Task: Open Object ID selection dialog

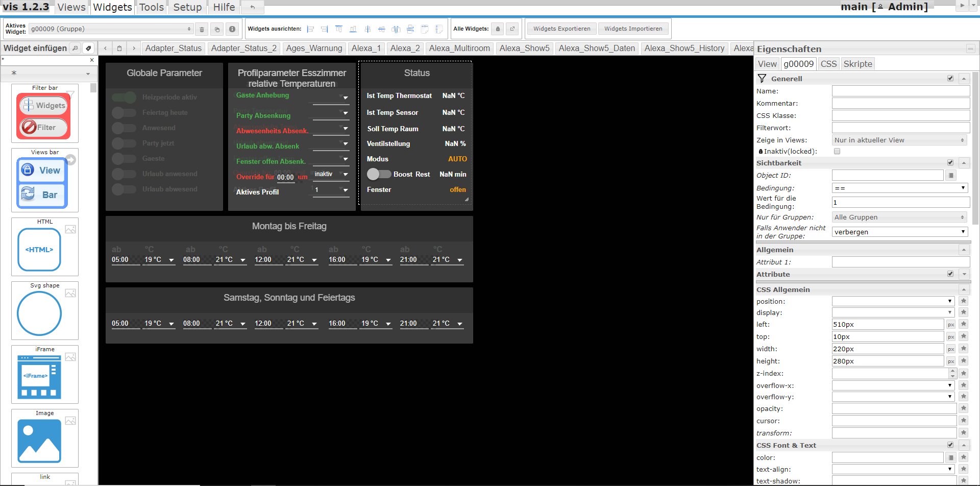Action: (951, 176)
